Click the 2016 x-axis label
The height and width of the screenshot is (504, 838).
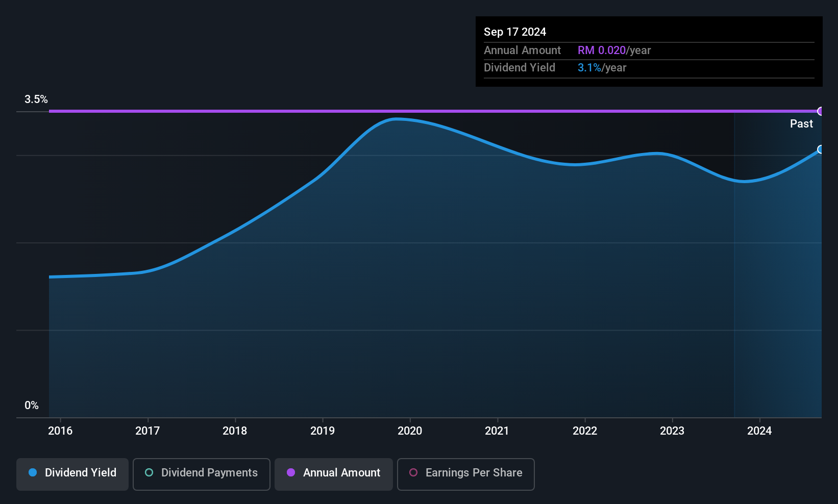coord(60,431)
